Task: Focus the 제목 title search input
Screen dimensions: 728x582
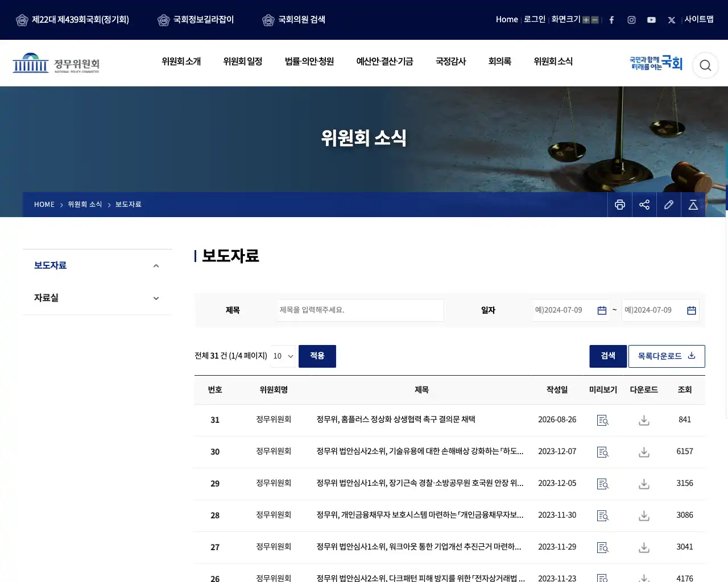Action: [361, 310]
